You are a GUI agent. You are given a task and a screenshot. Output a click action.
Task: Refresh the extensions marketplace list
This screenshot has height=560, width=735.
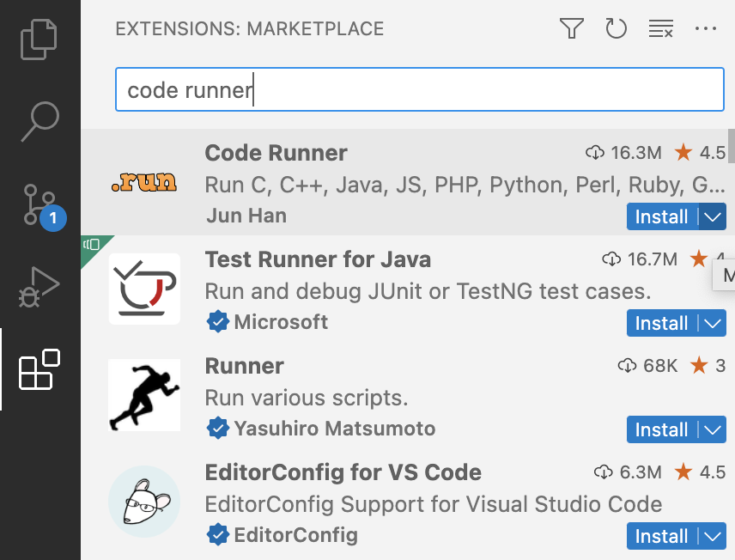[x=616, y=29]
